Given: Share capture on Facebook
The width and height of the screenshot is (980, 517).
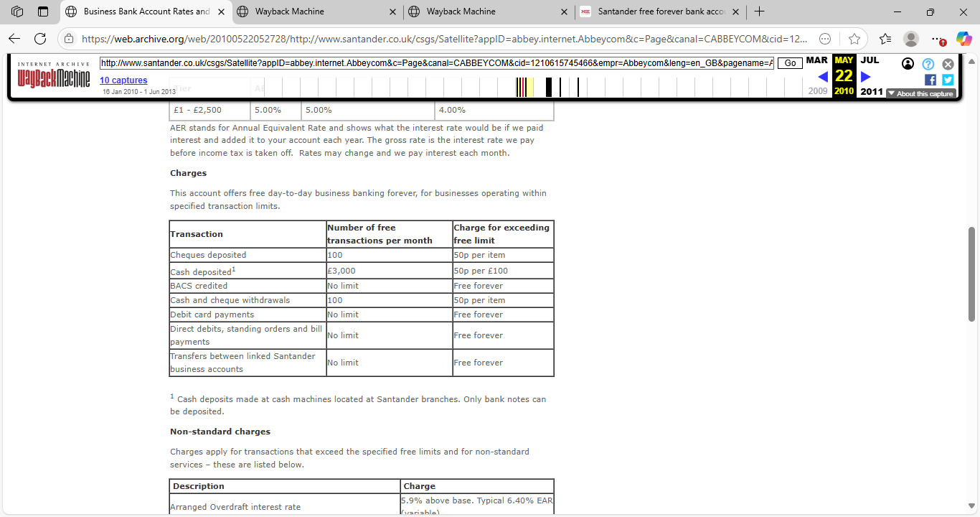Looking at the screenshot, I should click(x=930, y=80).
